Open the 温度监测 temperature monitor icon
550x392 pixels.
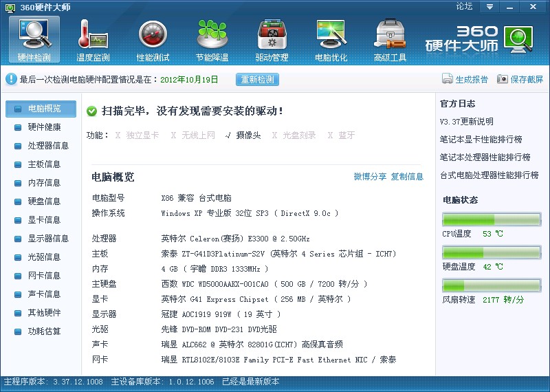93,39
